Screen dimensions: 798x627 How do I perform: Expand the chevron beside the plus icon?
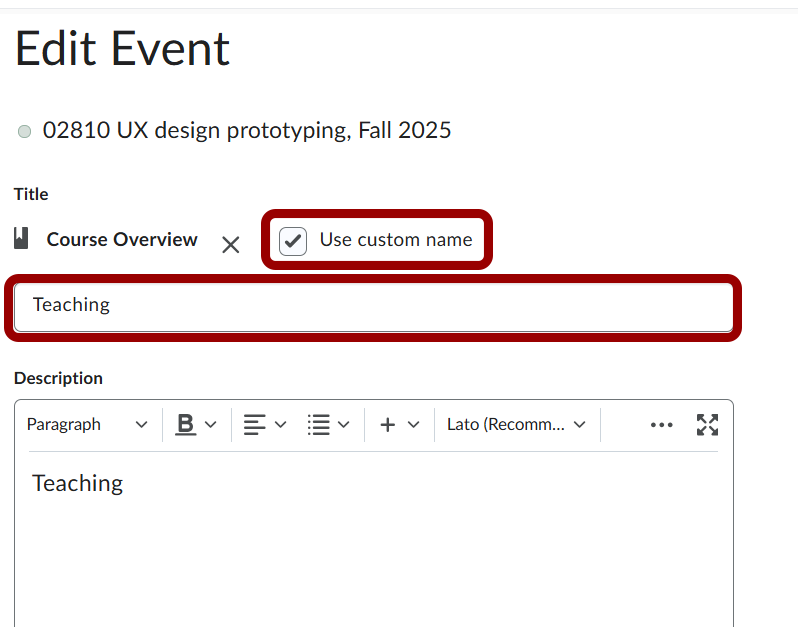point(414,425)
